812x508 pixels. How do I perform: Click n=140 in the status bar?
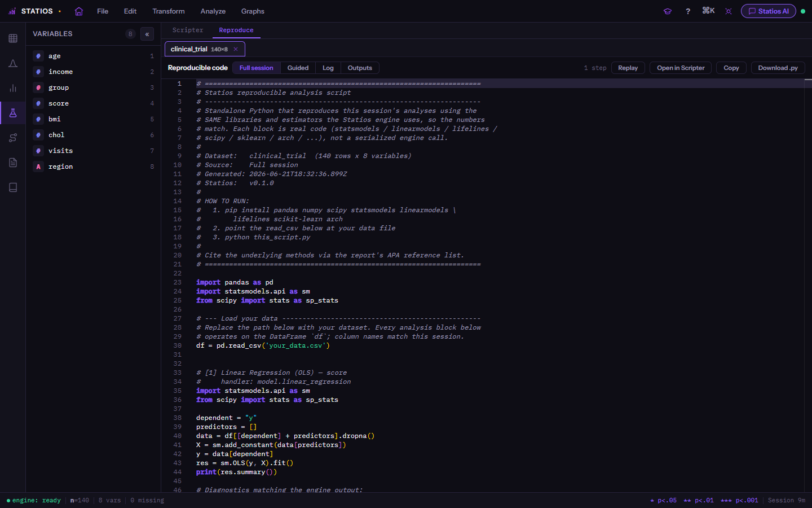80,500
